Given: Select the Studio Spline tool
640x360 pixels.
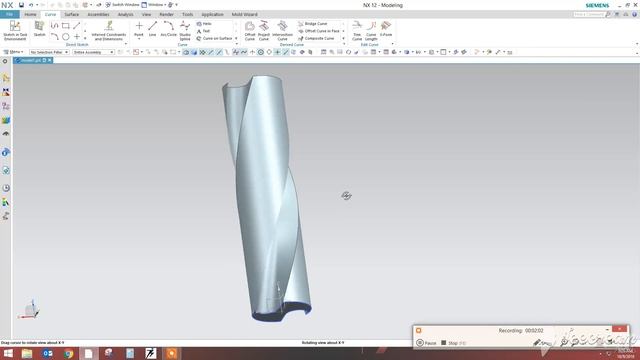Looking at the screenshot, I should 185,31.
